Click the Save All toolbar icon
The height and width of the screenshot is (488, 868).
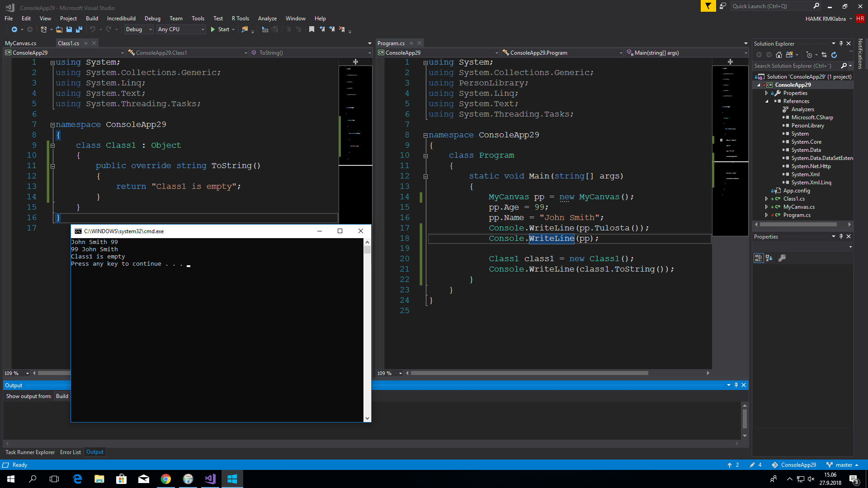[79, 29]
